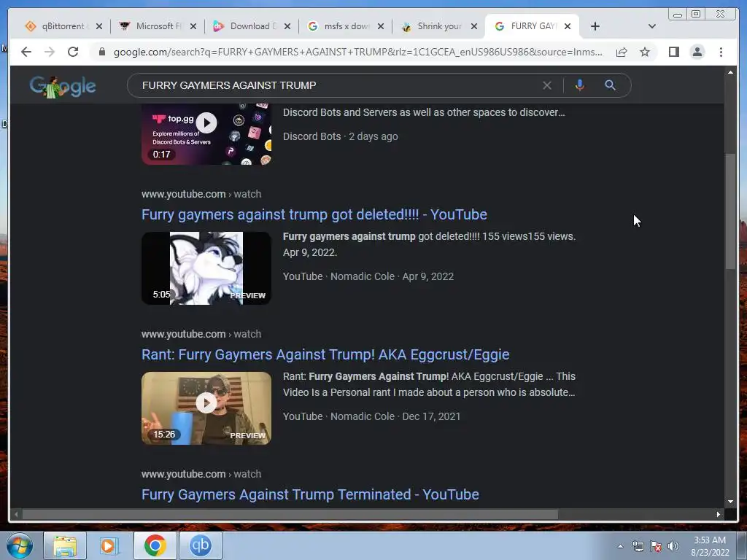Close the qBittorrent tab
747x560 pixels.
tap(99, 26)
